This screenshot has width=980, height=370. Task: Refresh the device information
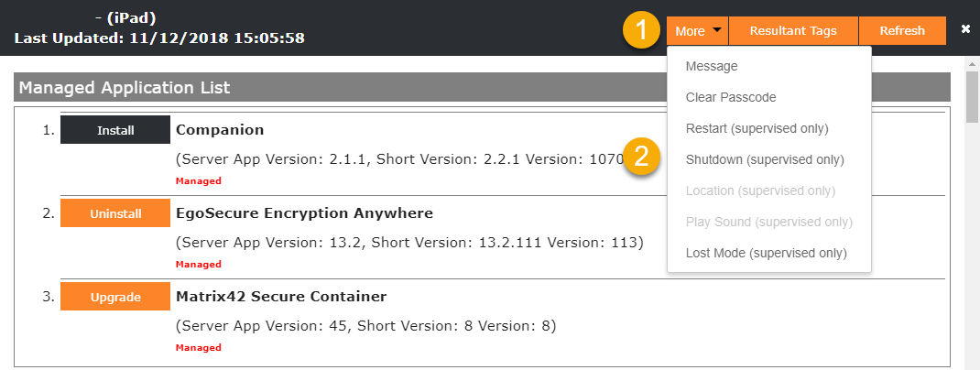coord(902,30)
